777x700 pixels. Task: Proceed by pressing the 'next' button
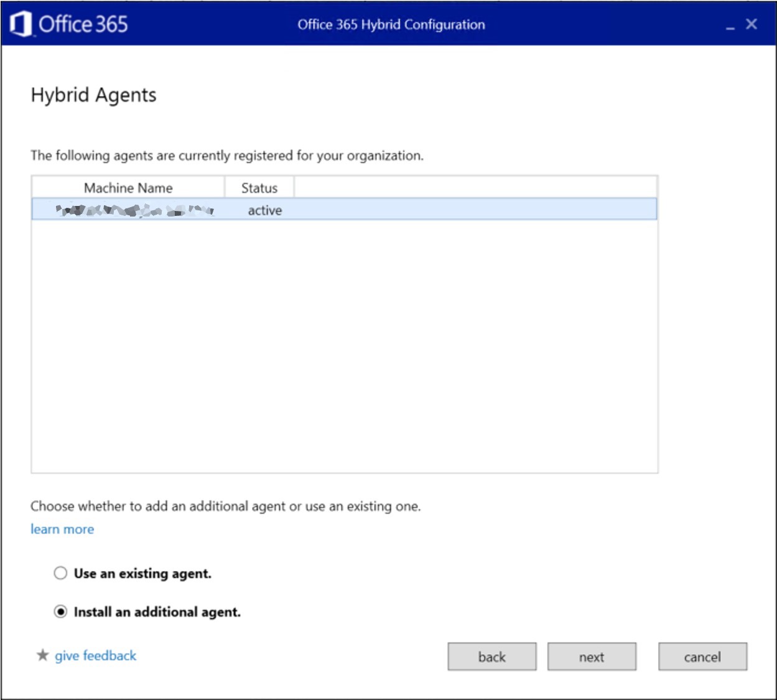point(592,656)
